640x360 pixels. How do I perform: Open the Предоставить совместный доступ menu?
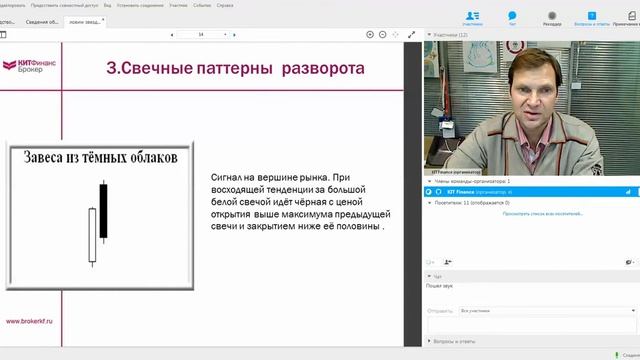pyautogui.click(x=64, y=5)
